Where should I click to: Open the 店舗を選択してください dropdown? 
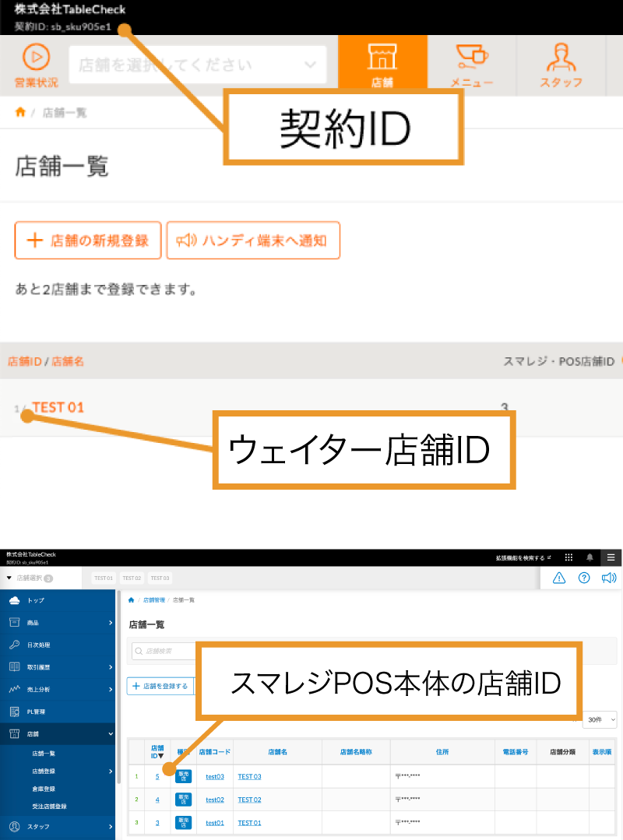[x=198, y=65]
